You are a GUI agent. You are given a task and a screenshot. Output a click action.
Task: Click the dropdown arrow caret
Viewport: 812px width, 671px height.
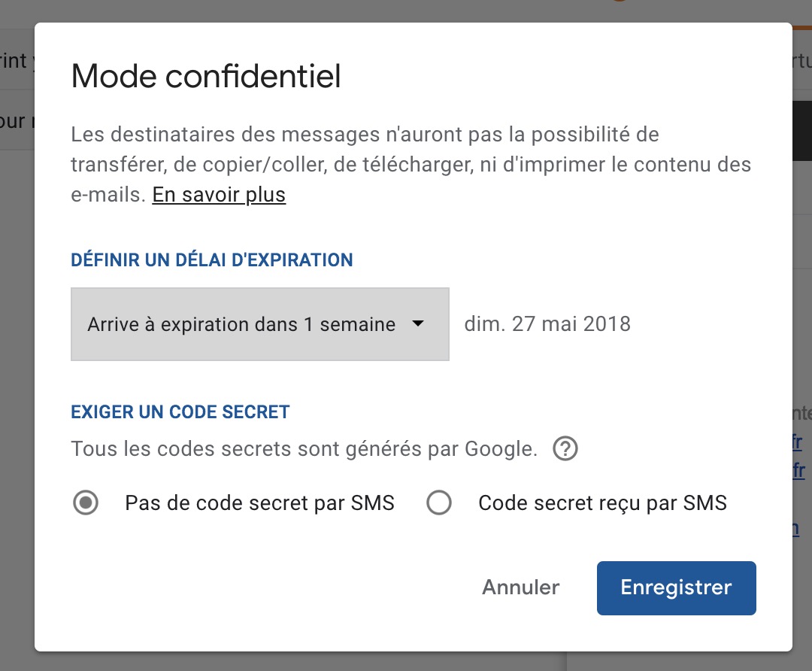click(419, 324)
